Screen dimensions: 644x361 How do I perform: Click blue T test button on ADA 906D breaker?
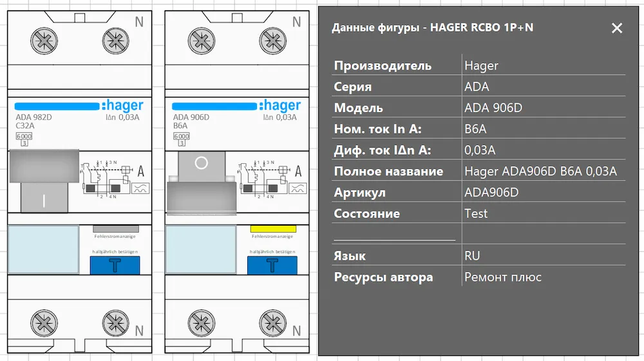pyautogui.click(x=272, y=265)
